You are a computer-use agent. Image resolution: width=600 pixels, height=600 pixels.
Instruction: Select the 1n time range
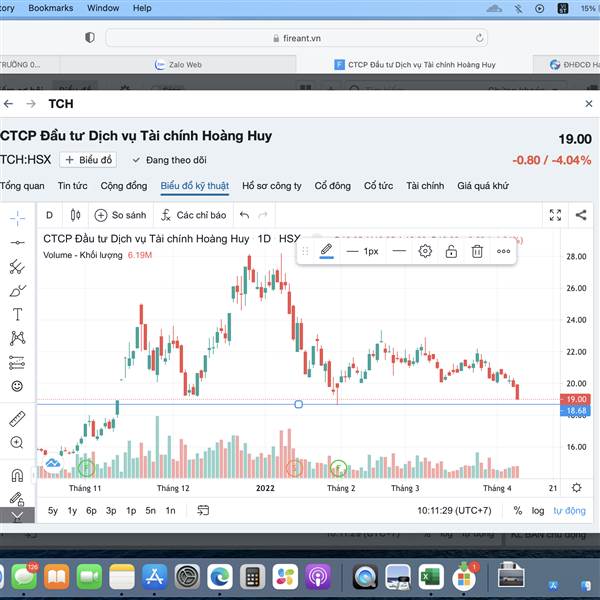click(x=170, y=511)
